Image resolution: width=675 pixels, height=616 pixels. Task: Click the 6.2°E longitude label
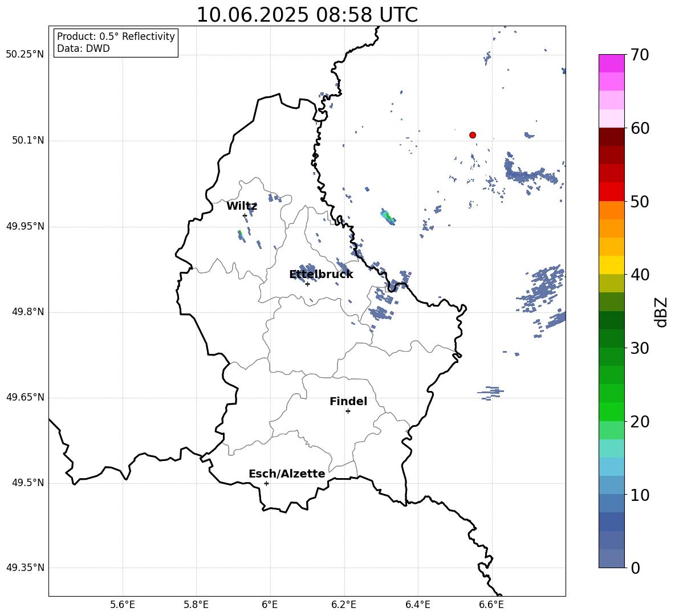tap(344, 605)
